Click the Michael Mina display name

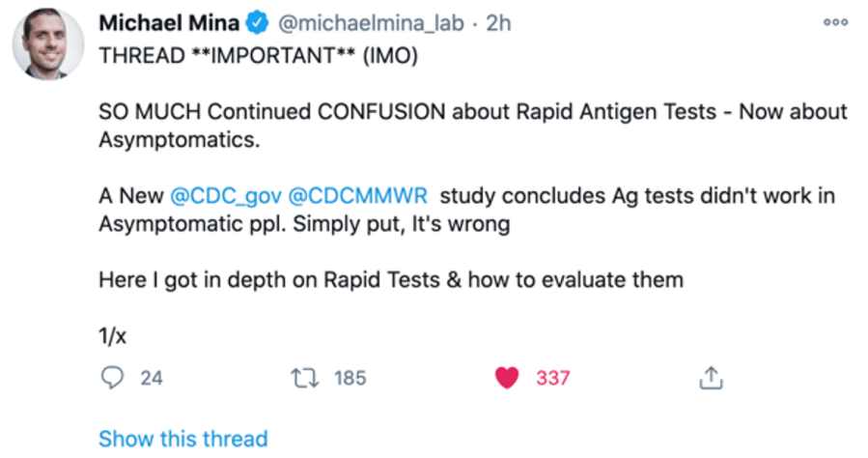tap(169, 23)
